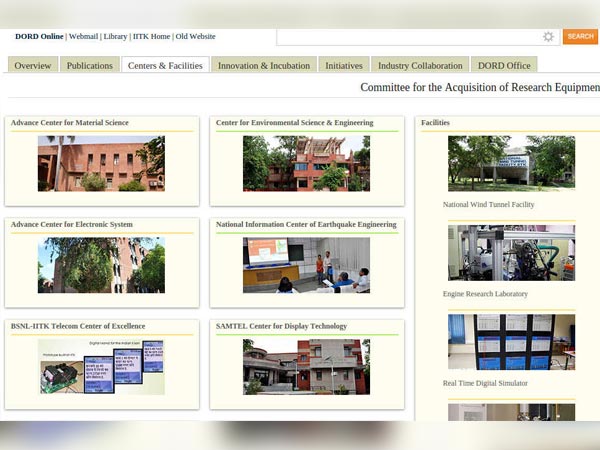Open the Electronic System center photo
The width and height of the screenshot is (600, 450).
tap(101, 265)
